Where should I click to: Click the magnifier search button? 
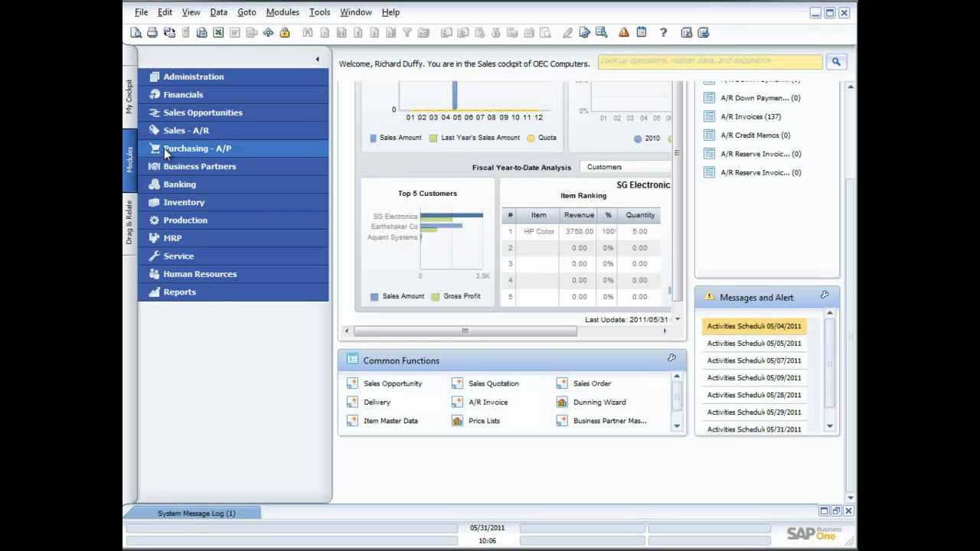click(836, 61)
